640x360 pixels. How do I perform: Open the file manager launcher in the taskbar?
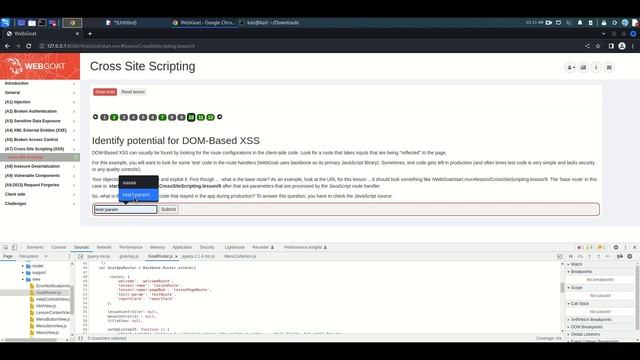click(32, 23)
